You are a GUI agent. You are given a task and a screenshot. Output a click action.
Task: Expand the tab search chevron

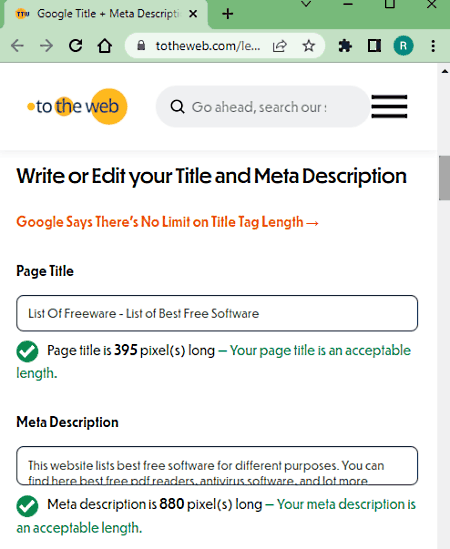(x=306, y=4)
